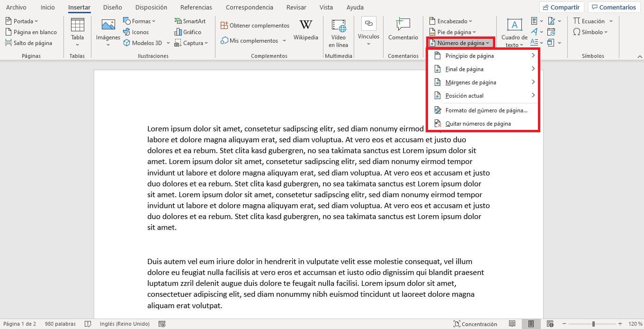Switch to the Correspondencia tab

click(250, 7)
